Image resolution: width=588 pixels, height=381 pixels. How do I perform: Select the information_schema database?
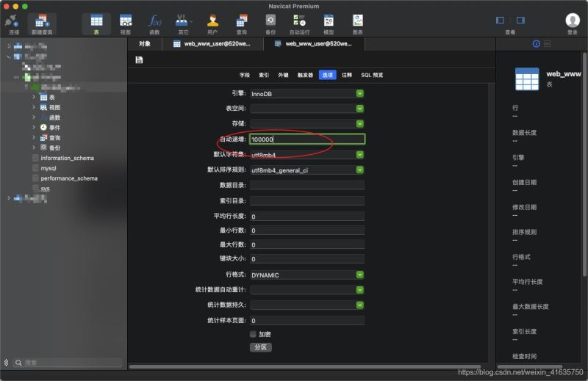pyautogui.click(x=67, y=158)
